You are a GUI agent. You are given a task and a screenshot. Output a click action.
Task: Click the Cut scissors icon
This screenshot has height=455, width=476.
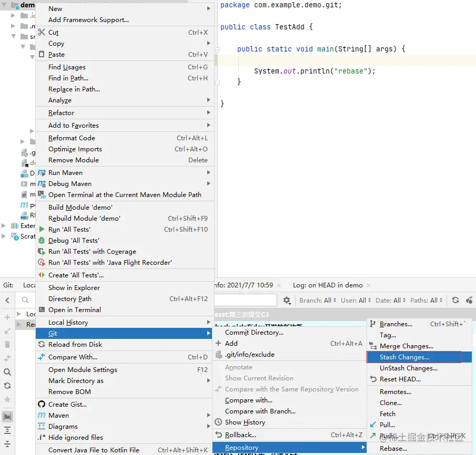(42, 32)
